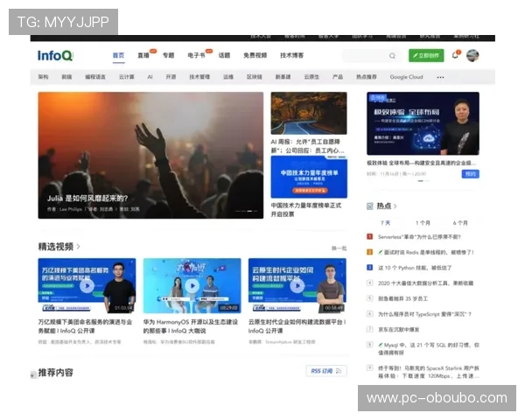
Task: Open the 技术博客 nav item
Action: 292,56
